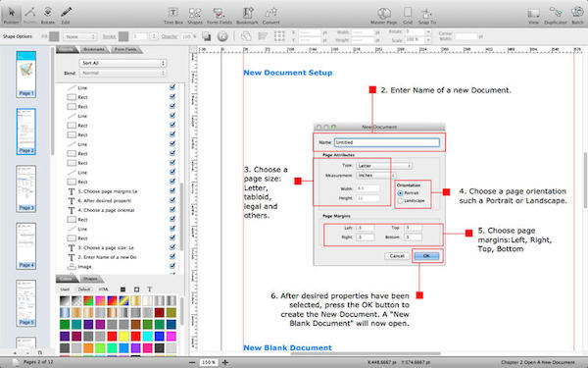Open the Scale percentage dropdown arrow
Viewport: 588px width, 368px height.
[x=428, y=40]
